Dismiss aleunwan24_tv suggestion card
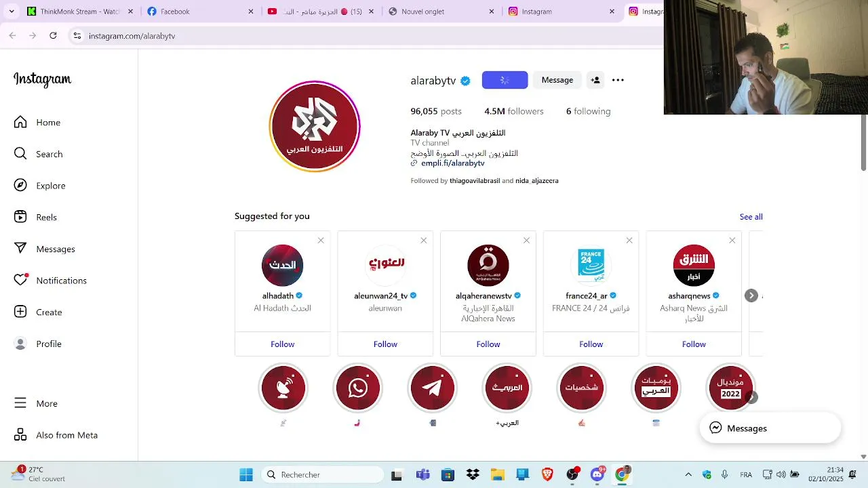Viewport: 868px width, 488px height. pos(424,241)
